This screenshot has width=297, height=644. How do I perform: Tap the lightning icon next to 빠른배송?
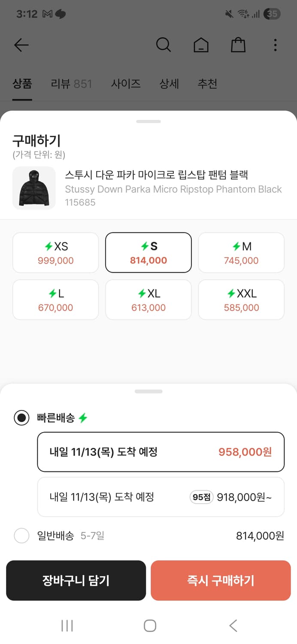(x=84, y=417)
